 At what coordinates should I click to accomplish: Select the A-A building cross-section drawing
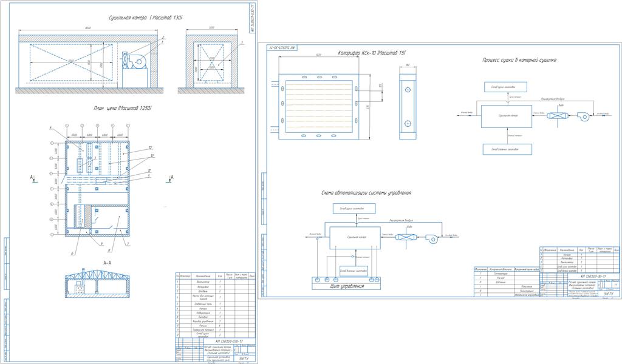(98, 284)
